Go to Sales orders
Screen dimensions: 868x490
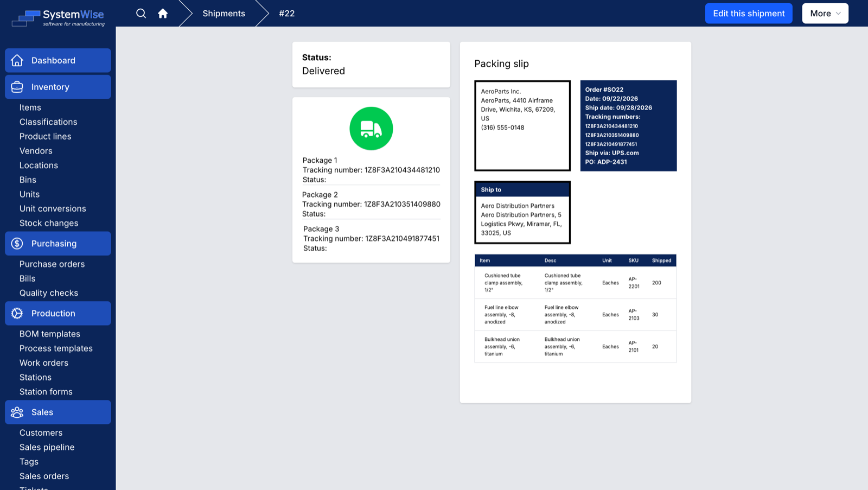click(x=44, y=476)
